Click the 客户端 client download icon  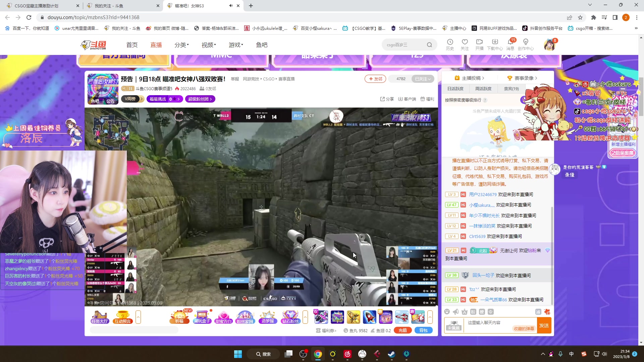point(407,99)
